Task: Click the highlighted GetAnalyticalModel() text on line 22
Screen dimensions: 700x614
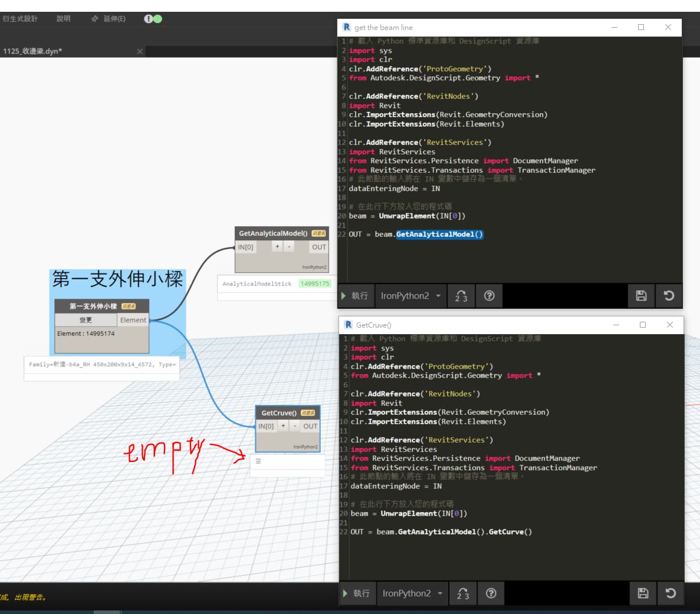Action: 439,235
